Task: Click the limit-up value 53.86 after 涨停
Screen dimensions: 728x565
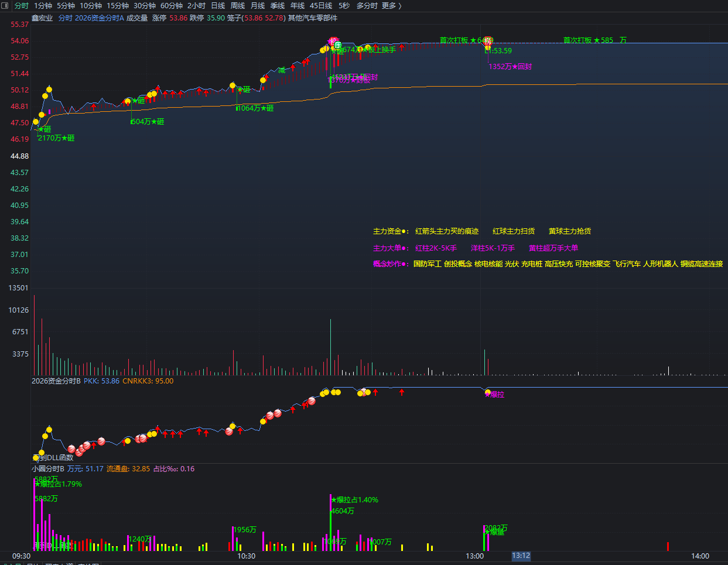Action: (179, 18)
